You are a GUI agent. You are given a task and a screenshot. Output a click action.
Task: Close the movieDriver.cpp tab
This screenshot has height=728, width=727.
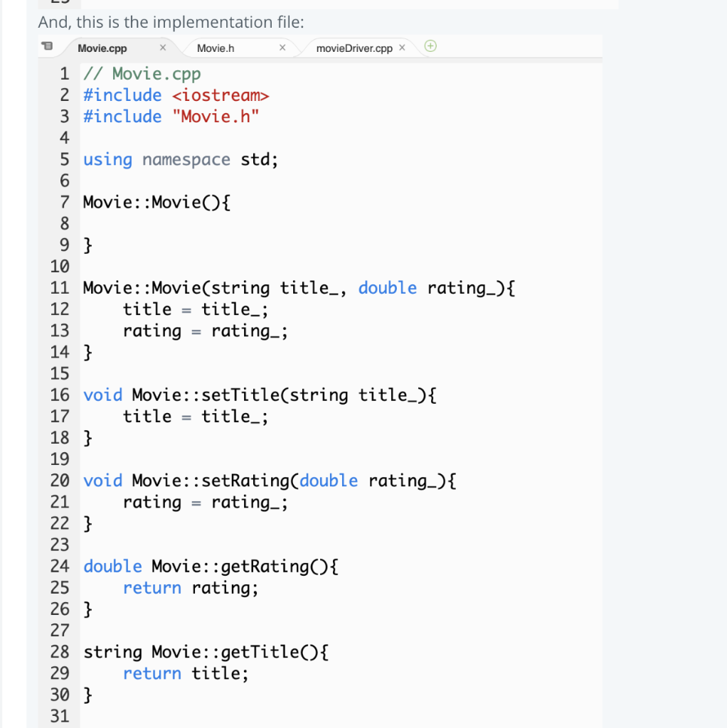[402, 47]
